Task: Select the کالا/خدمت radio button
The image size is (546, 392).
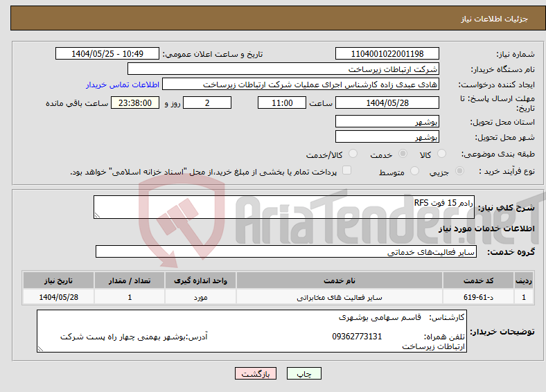Action: 353,154
